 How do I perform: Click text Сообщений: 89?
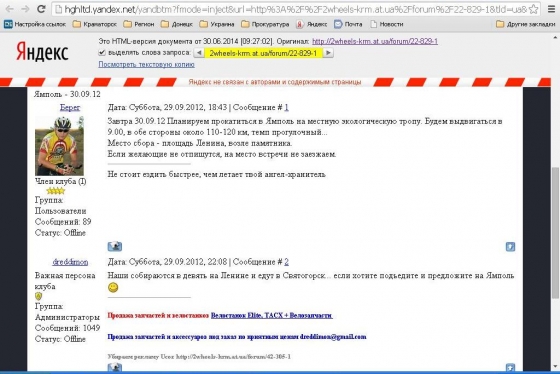point(63,222)
